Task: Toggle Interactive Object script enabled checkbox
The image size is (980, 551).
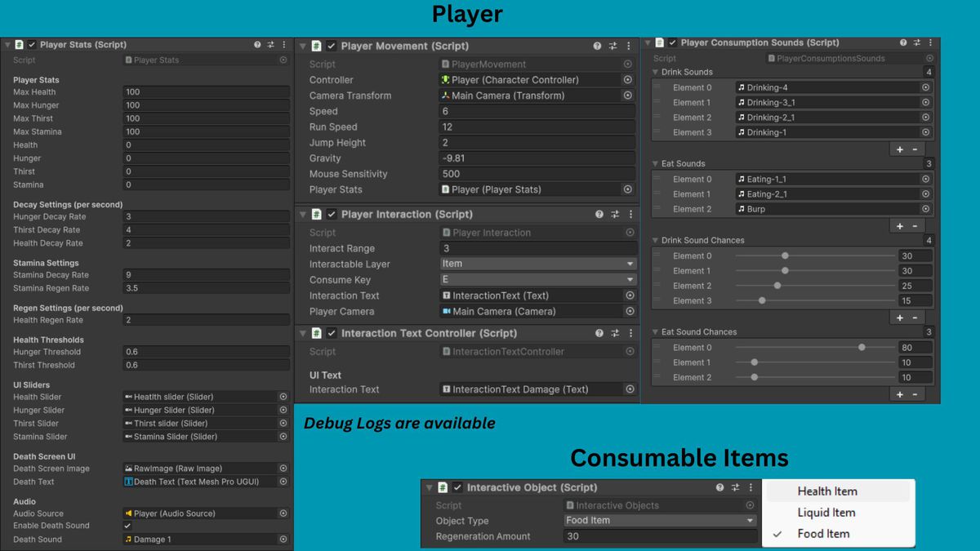Action: coord(457,487)
